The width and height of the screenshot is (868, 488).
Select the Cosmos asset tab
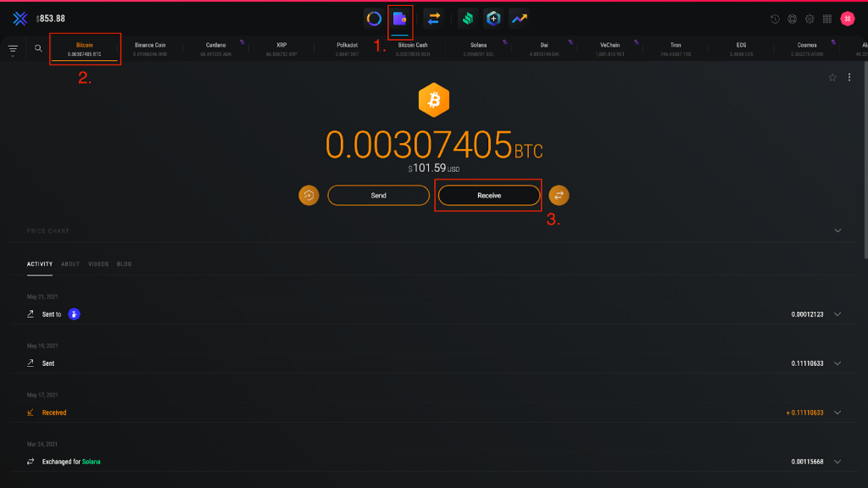coord(807,48)
